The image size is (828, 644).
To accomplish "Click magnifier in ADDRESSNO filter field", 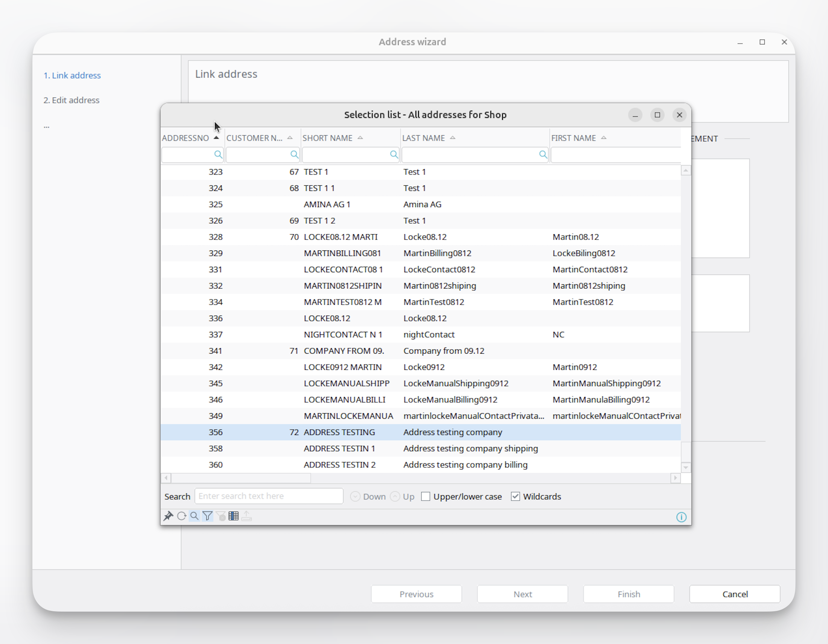I will [218, 155].
